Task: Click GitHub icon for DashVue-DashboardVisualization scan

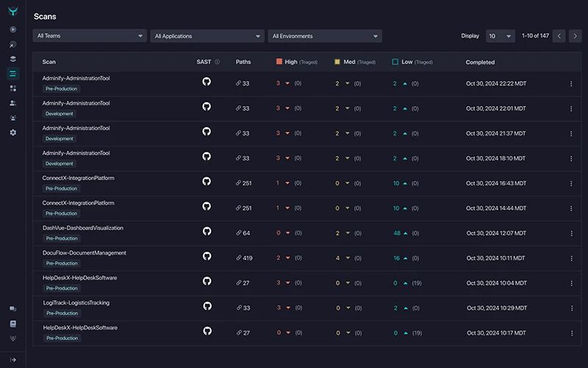Action: 207,231
